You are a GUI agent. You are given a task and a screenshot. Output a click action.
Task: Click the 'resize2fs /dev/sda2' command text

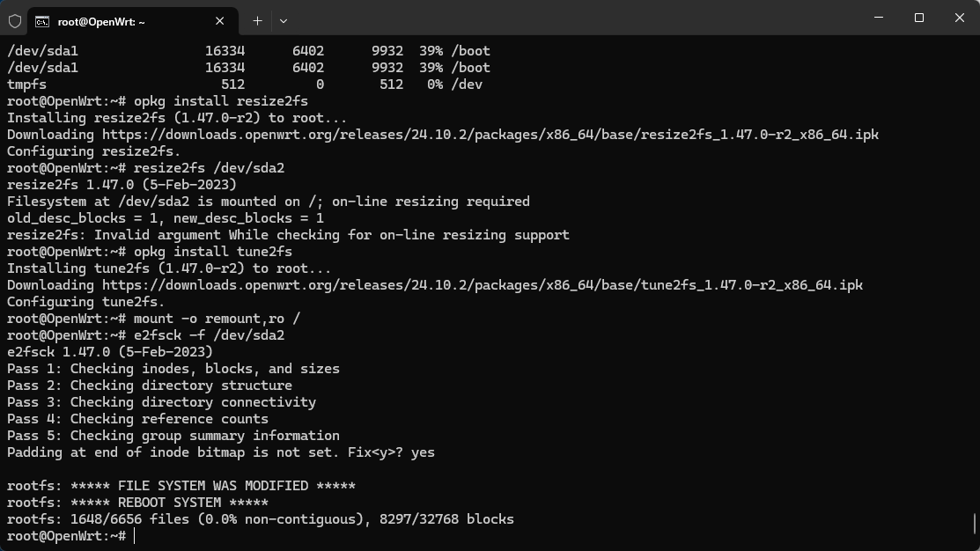[209, 168]
